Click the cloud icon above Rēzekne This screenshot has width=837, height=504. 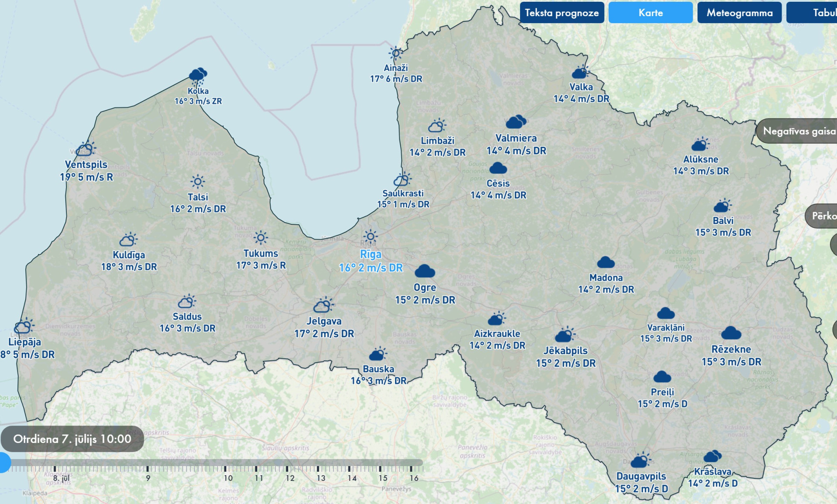pyautogui.click(x=731, y=333)
